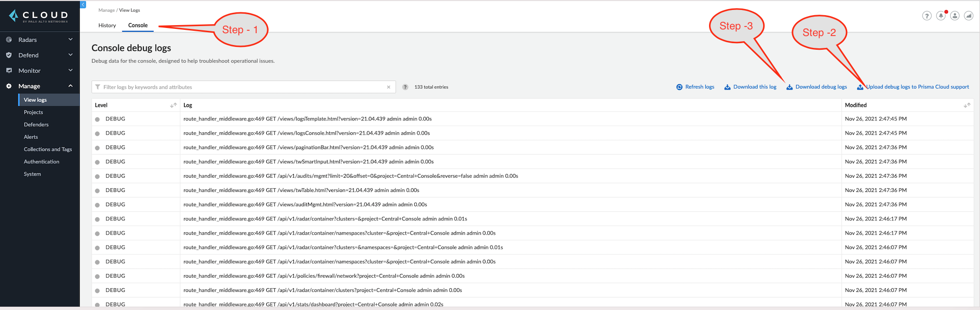This screenshot has width=980, height=310.
Task: Click Upload debug logs to Prisma Cloud support
Action: tap(917, 87)
